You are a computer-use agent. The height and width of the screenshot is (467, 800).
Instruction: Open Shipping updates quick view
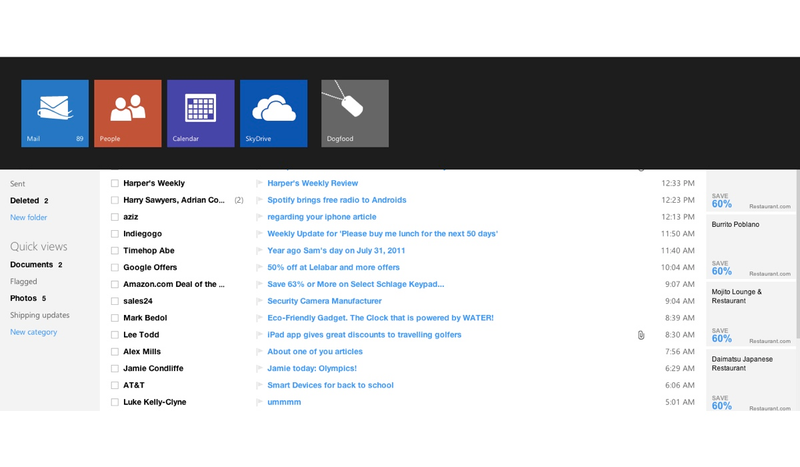click(x=40, y=315)
